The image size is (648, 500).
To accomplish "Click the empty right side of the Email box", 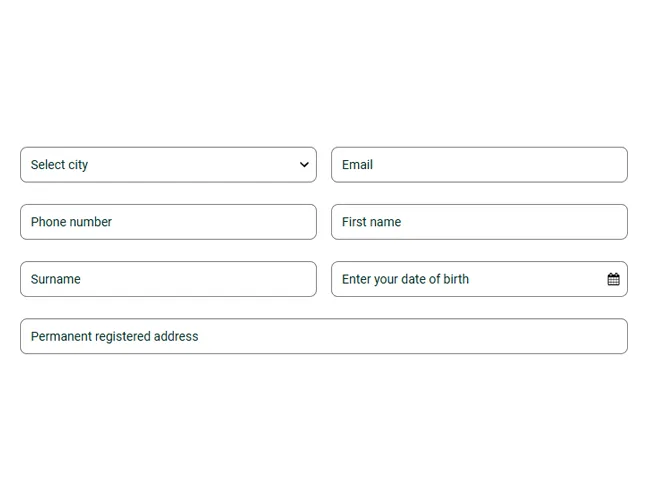I will click(560, 165).
